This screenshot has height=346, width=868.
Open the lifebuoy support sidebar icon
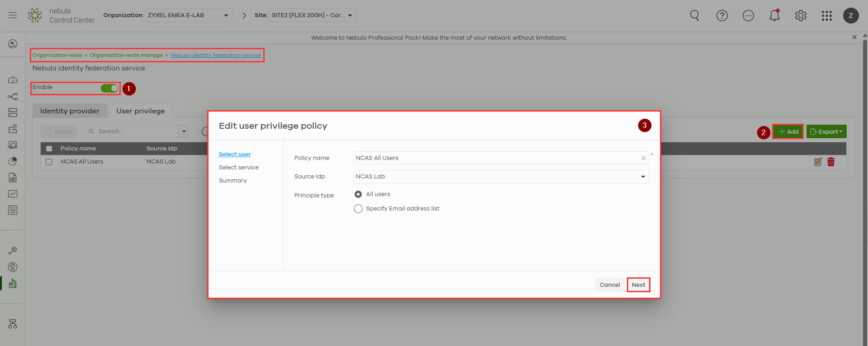click(x=13, y=267)
